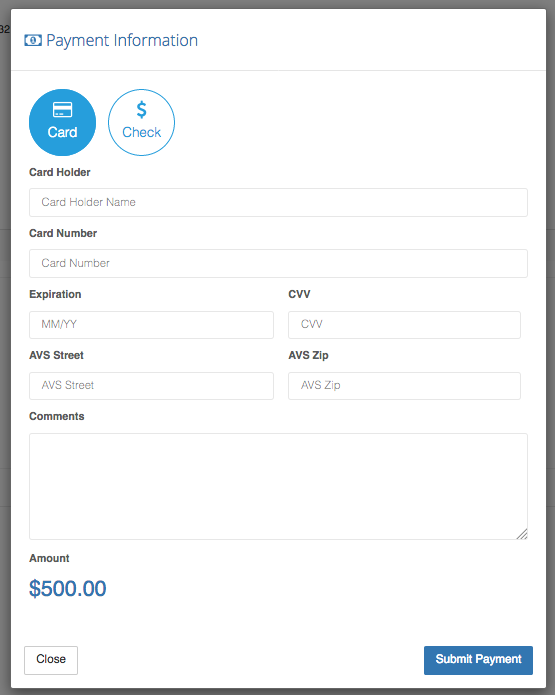The height and width of the screenshot is (695, 555).
Task: Click the bold CVV label text
Action: (x=299, y=294)
